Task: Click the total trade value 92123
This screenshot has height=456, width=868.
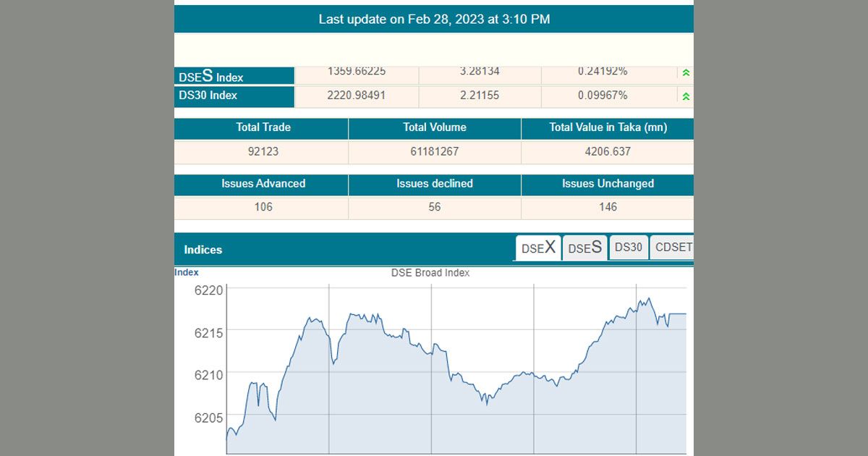Action: tap(263, 152)
